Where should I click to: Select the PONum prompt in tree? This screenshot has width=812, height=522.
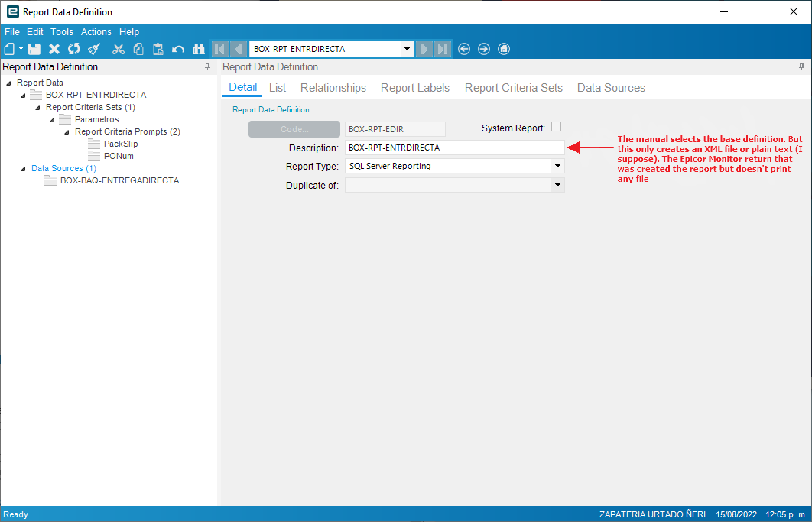(x=119, y=156)
